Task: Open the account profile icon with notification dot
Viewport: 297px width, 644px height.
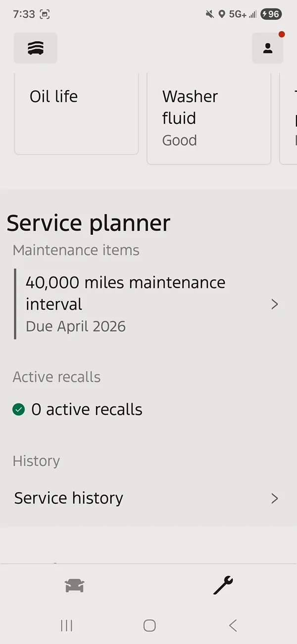Action: tap(268, 48)
